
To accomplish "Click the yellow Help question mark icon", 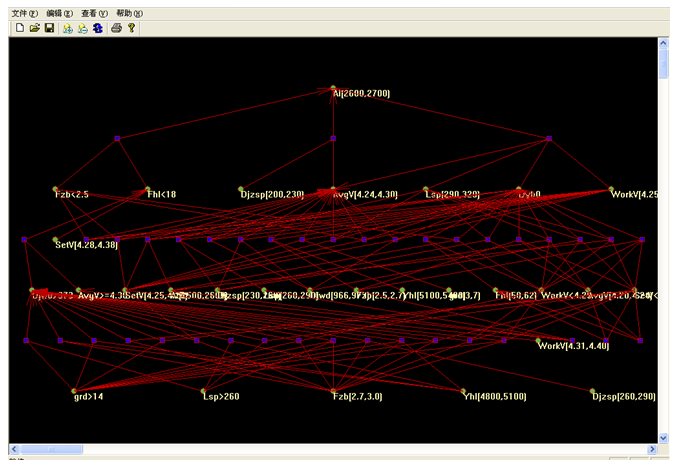I will point(131,29).
